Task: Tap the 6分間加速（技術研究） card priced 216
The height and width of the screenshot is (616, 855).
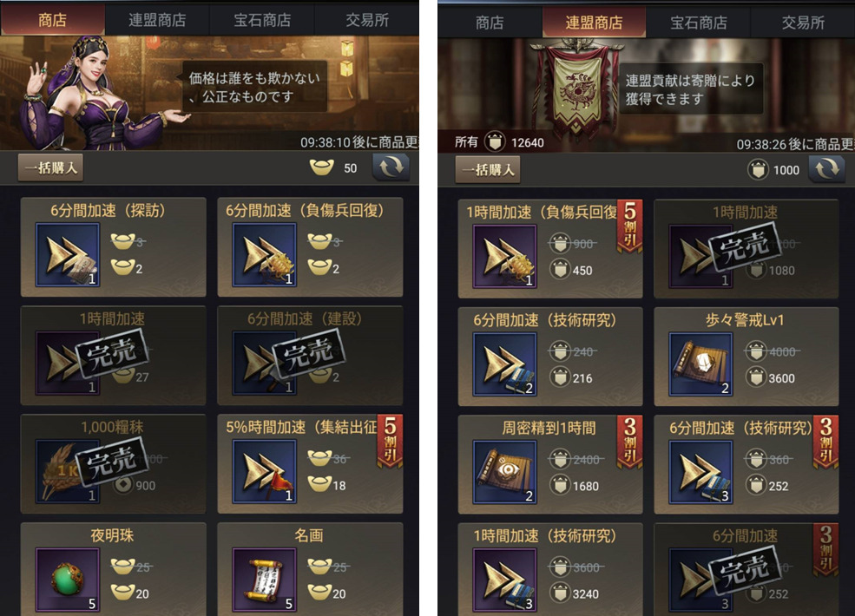Action: tap(550, 357)
